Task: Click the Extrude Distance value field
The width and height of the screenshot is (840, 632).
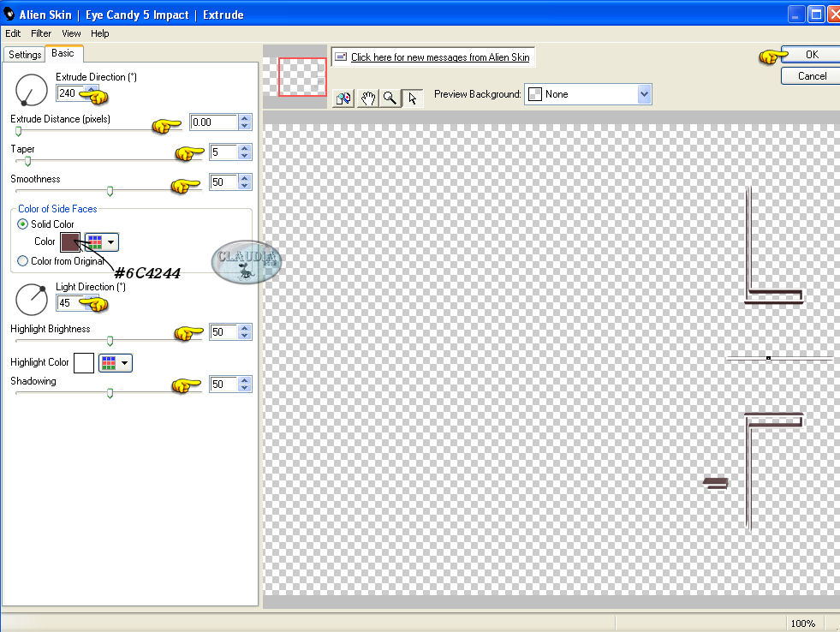Action: tap(214, 122)
